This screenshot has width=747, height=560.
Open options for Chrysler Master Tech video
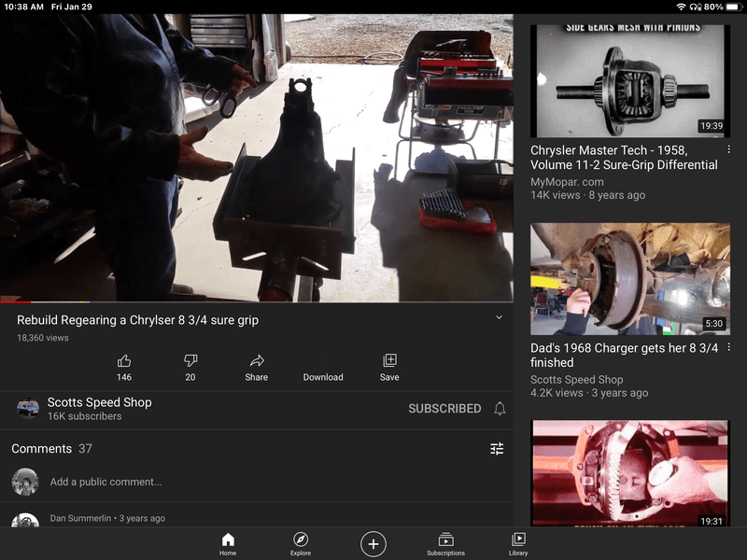(729, 150)
